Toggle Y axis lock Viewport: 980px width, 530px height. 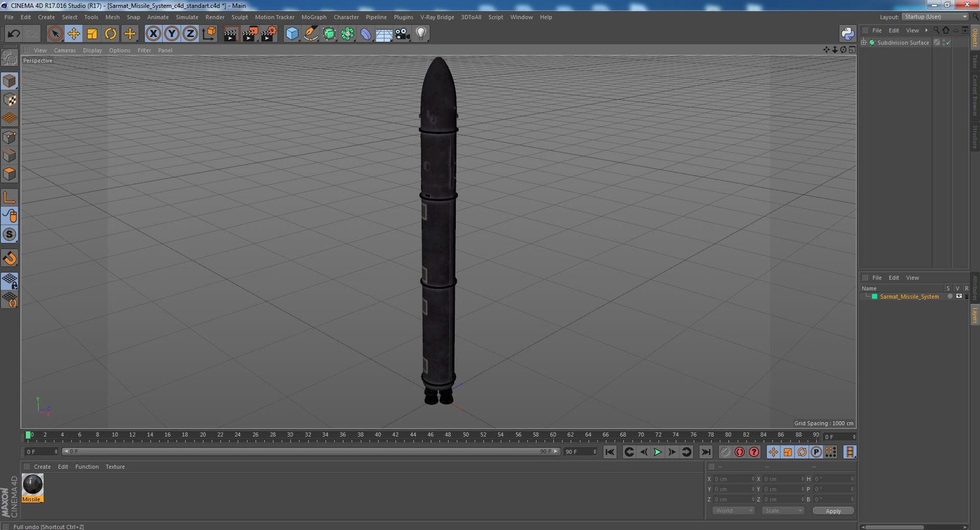click(x=172, y=34)
